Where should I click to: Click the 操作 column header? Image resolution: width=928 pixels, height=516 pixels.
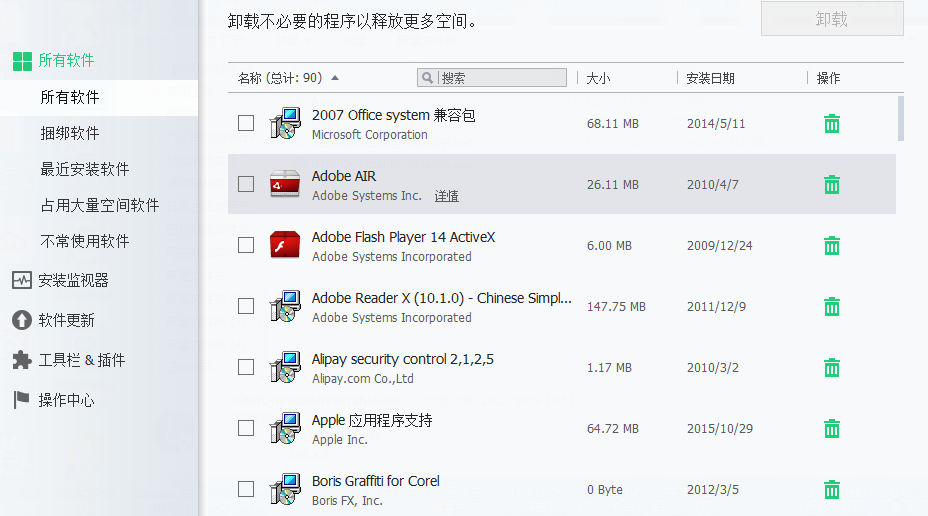point(828,78)
